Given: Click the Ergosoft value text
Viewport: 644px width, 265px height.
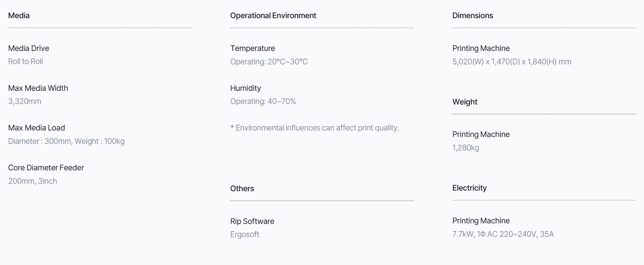Looking at the screenshot, I should pyautogui.click(x=245, y=234).
